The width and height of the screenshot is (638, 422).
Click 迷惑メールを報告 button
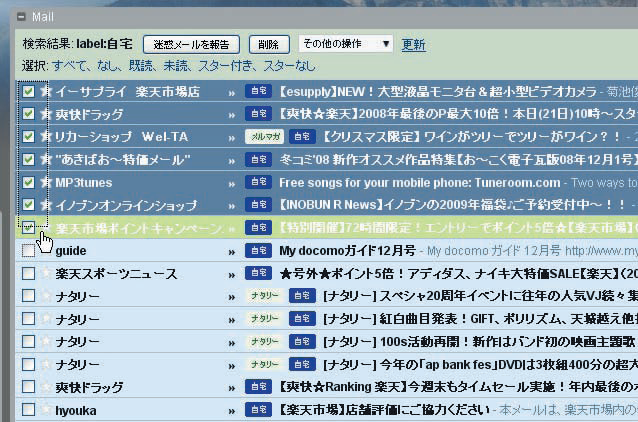click(x=191, y=44)
